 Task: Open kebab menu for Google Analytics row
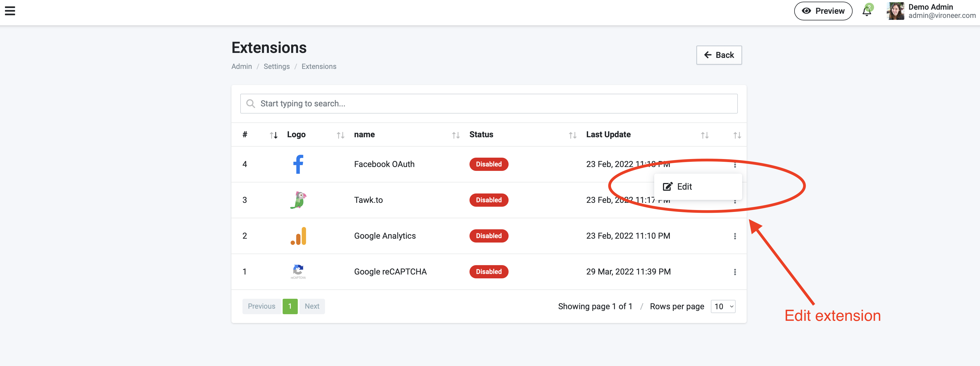pos(735,236)
